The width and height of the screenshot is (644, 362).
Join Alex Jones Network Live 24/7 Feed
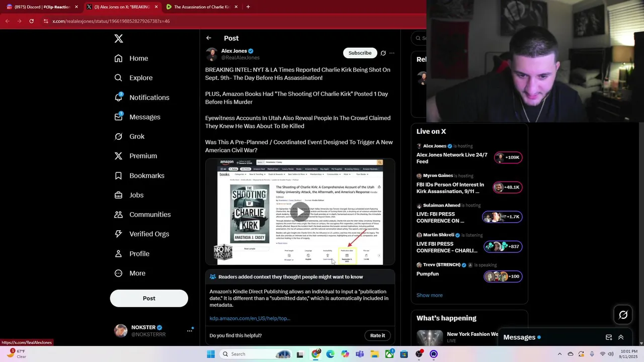tap(452, 158)
